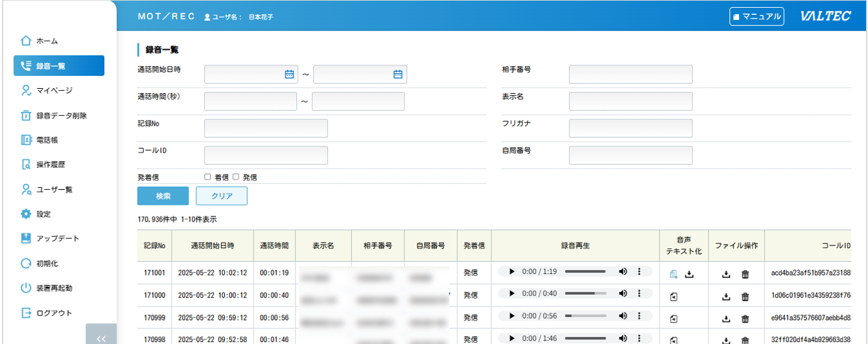Start voice-to-text for record 170999
The width and height of the screenshot is (868, 344).
(674, 319)
